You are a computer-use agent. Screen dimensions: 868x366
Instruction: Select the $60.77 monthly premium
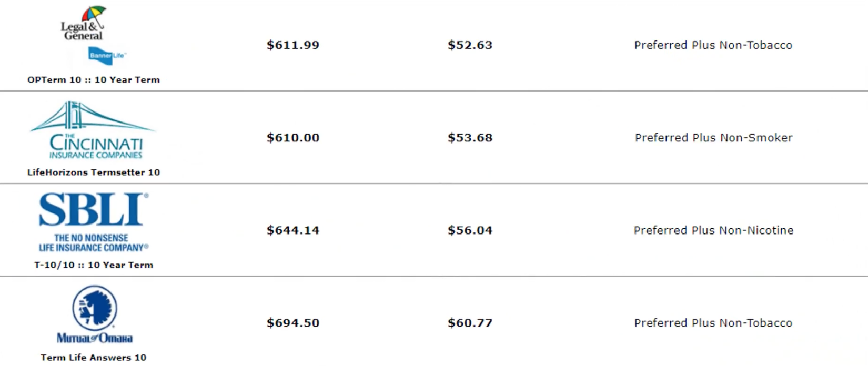click(470, 323)
